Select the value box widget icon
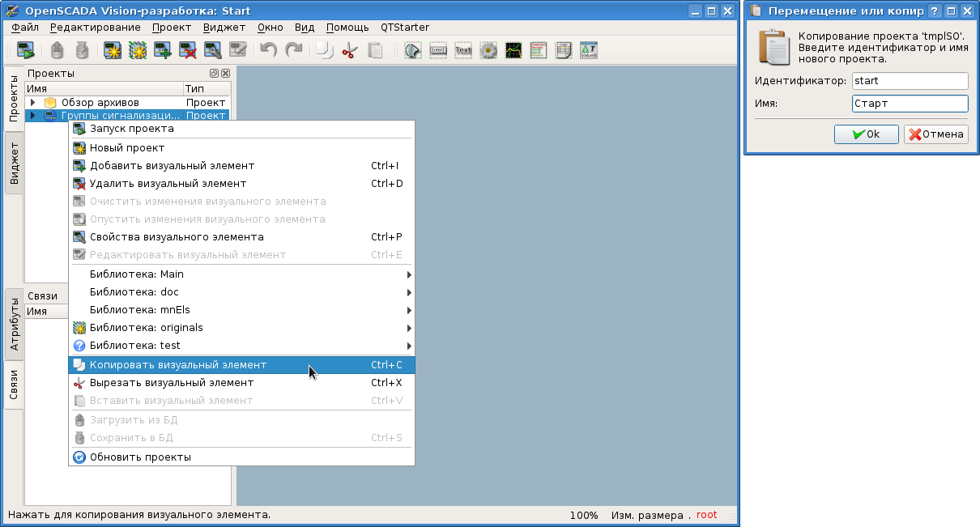The image size is (980, 527). pos(589,50)
